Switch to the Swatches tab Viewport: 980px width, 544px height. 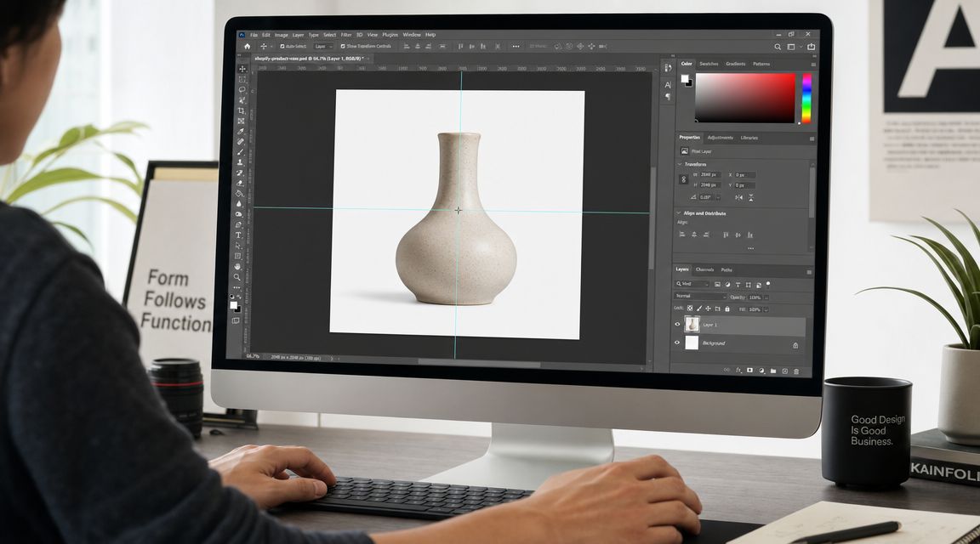click(709, 64)
